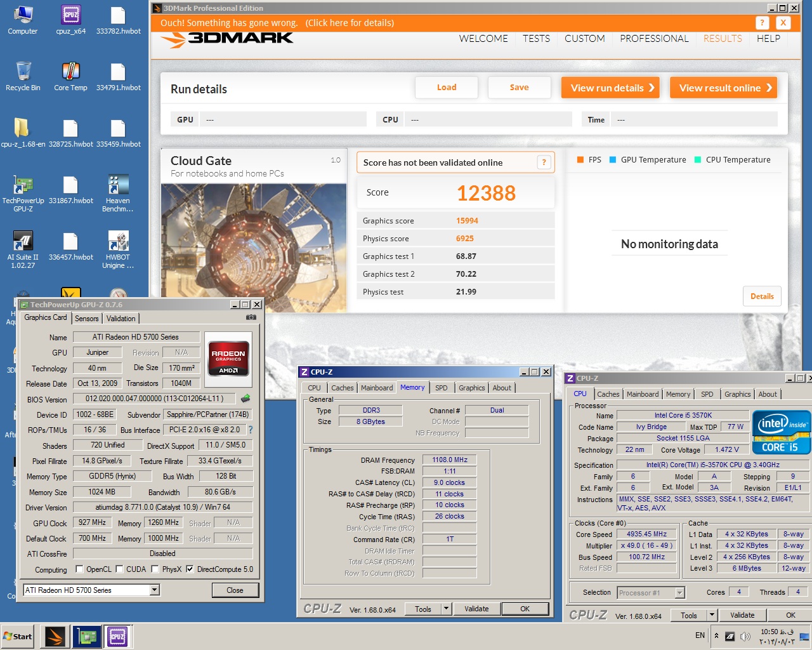The height and width of the screenshot is (650, 812).
Task: Select the 328725.hwbot file icon
Action: [x=70, y=133]
